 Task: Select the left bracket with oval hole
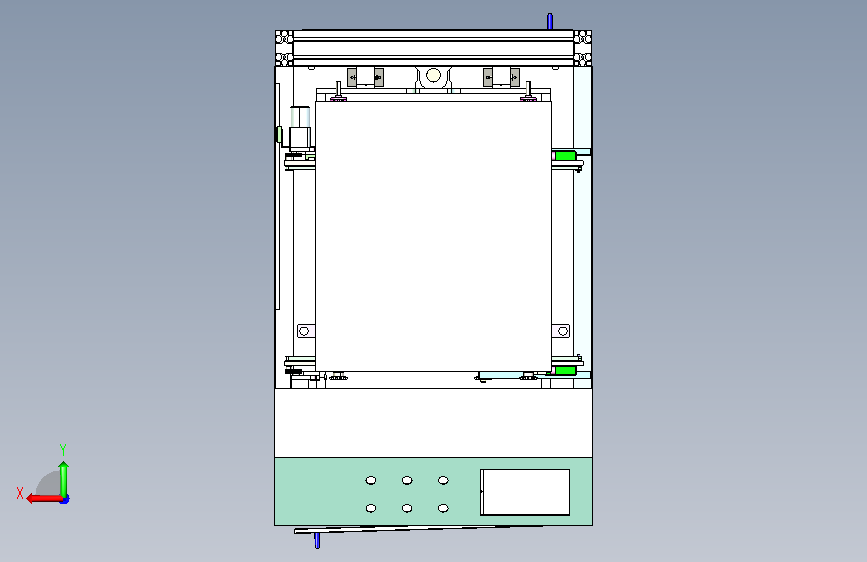306,331
